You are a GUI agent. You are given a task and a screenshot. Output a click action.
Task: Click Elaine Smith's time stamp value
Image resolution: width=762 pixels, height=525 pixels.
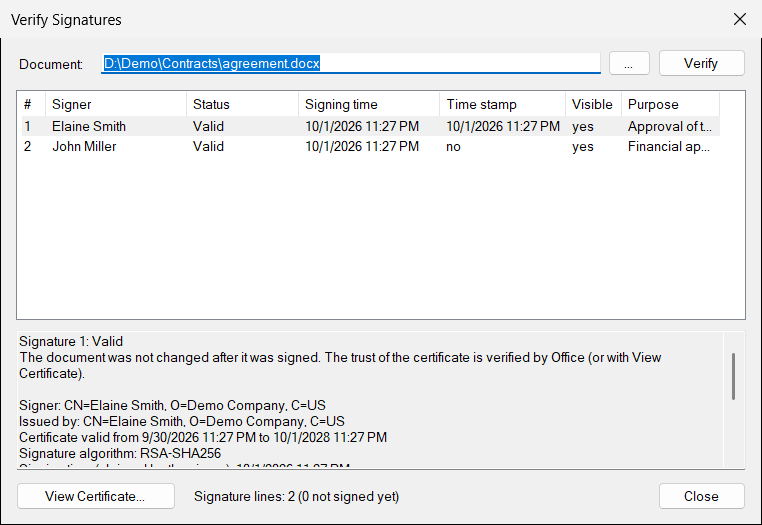(x=503, y=126)
